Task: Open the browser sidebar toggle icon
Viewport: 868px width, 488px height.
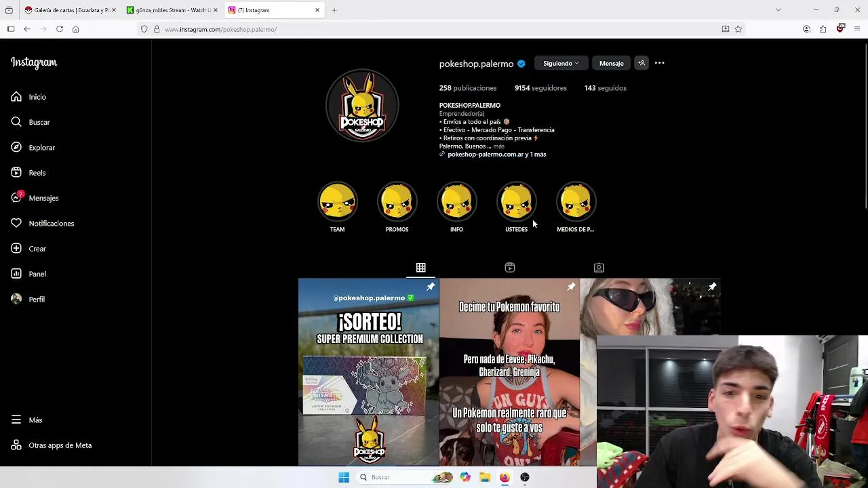Action: tap(11, 29)
